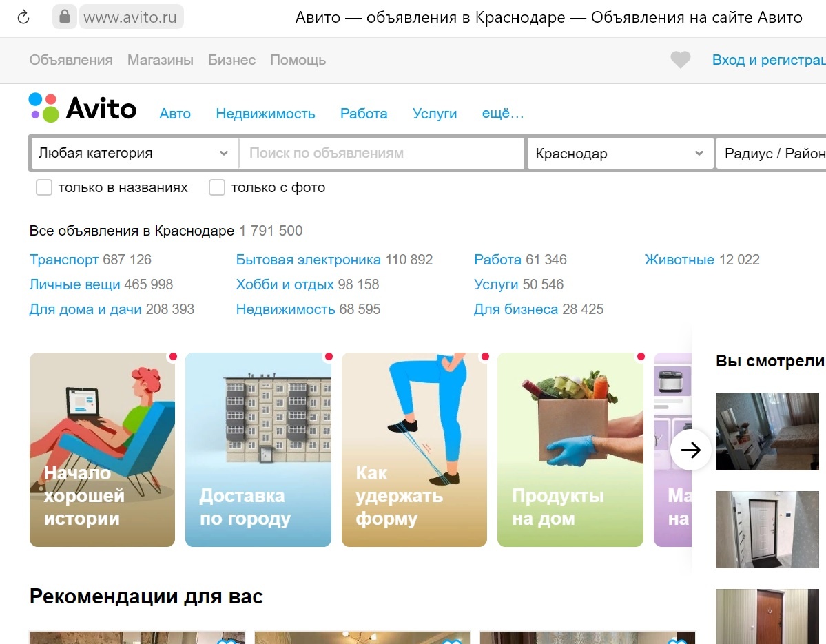Open the Животные category link
This screenshot has height=644, width=826.
(x=679, y=260)
